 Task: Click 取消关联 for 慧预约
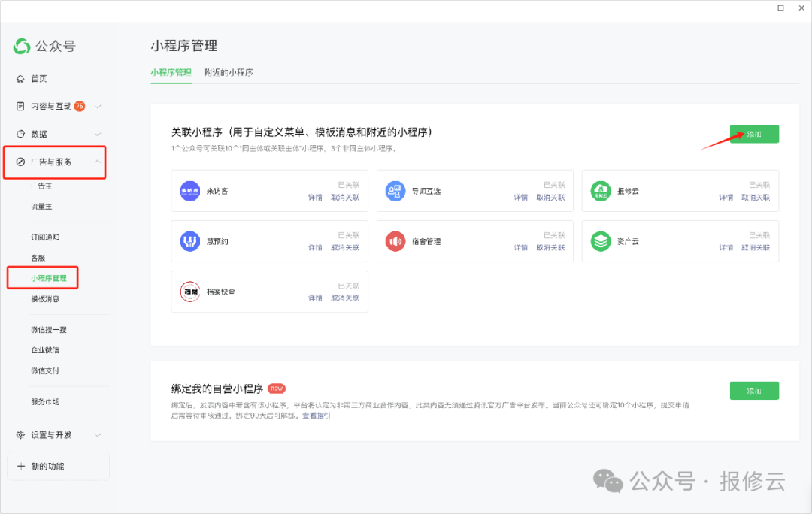[x=345, y=247]
